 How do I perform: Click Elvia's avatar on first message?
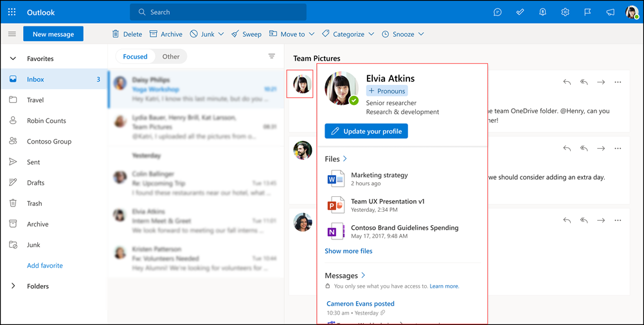(x=302, y=84)
